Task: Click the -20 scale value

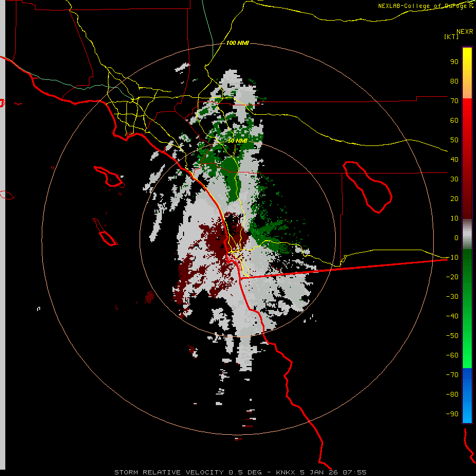Action: (452, 277)
